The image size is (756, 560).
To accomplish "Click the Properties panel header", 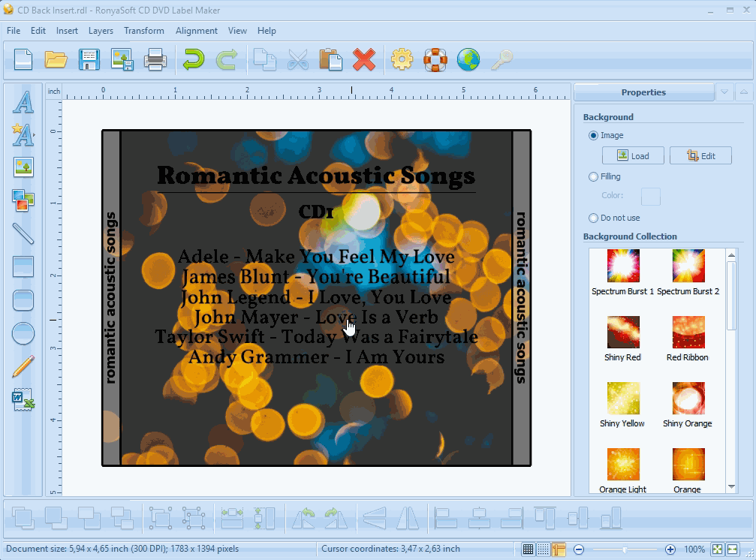I will coord(643,92).
